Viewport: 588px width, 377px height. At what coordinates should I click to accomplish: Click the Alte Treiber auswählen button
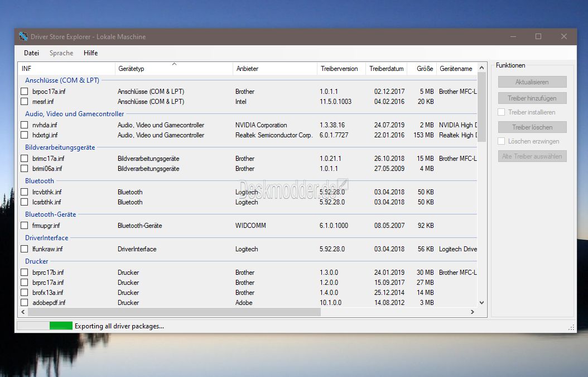pyautogui.click(x=532, y=156)
